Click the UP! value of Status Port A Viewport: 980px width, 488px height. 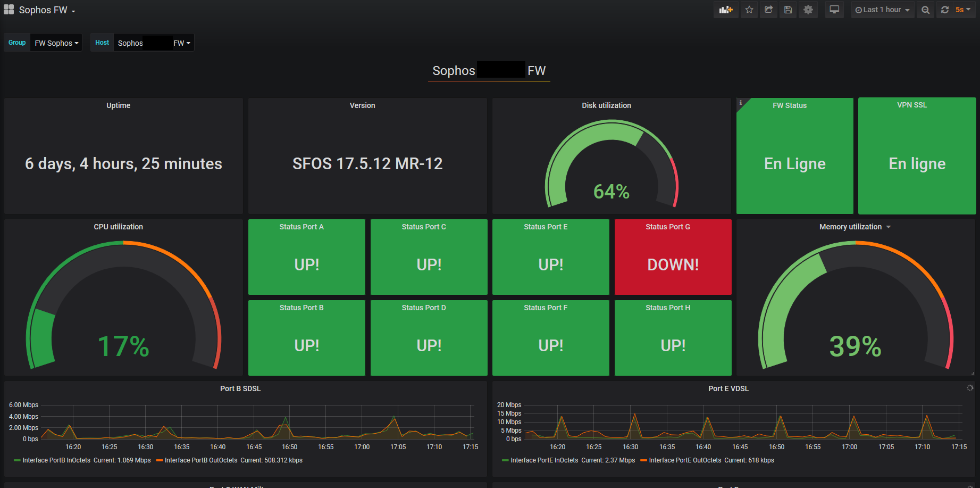pyautogui.click(x=307, y=264)
